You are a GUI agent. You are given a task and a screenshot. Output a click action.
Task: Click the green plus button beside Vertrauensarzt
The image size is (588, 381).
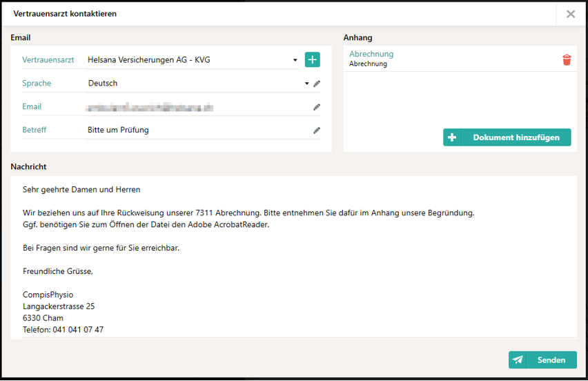313,60
